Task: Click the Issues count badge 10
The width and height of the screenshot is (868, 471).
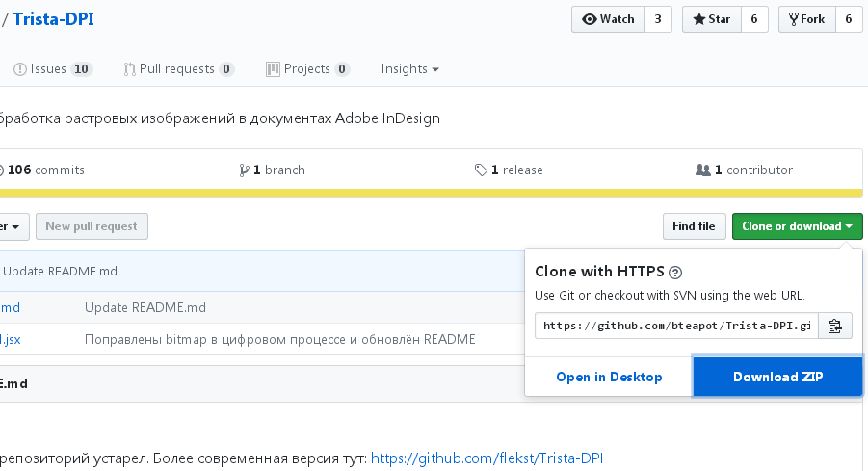Action: 81,69
